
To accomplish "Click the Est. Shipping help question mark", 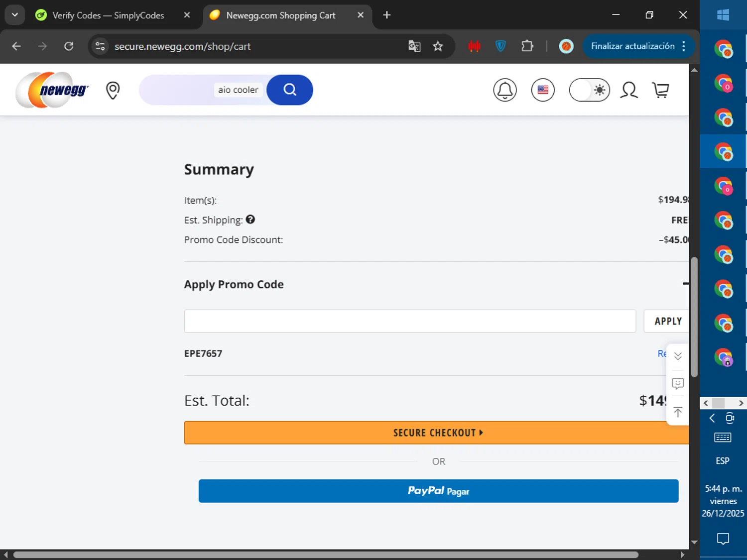I will [x=250, y=220].
